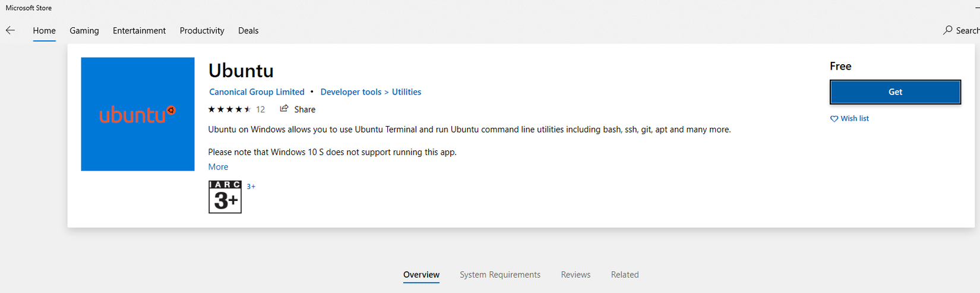This screenshot has width=980, height=293.
Task: Select the Overview tab
Action: pos(421,275)
